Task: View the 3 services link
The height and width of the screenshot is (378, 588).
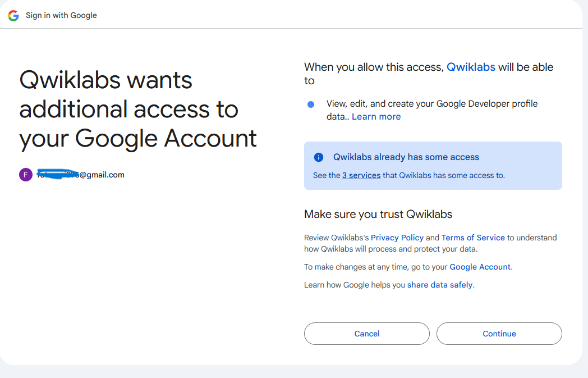Action: pyautogui.click(x=361, y=175)
